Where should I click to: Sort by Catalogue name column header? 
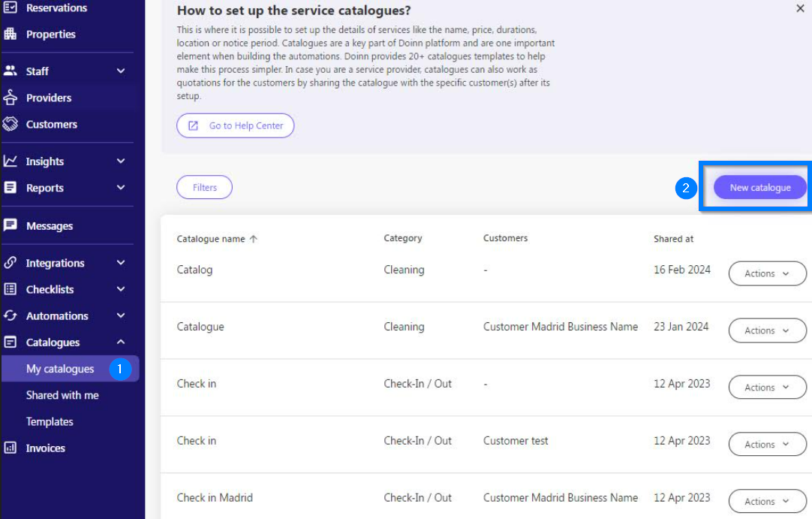211,239
